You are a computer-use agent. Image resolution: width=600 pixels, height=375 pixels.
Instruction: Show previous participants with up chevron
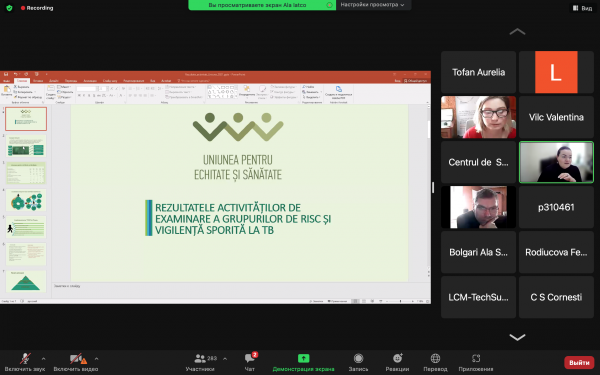517,31
